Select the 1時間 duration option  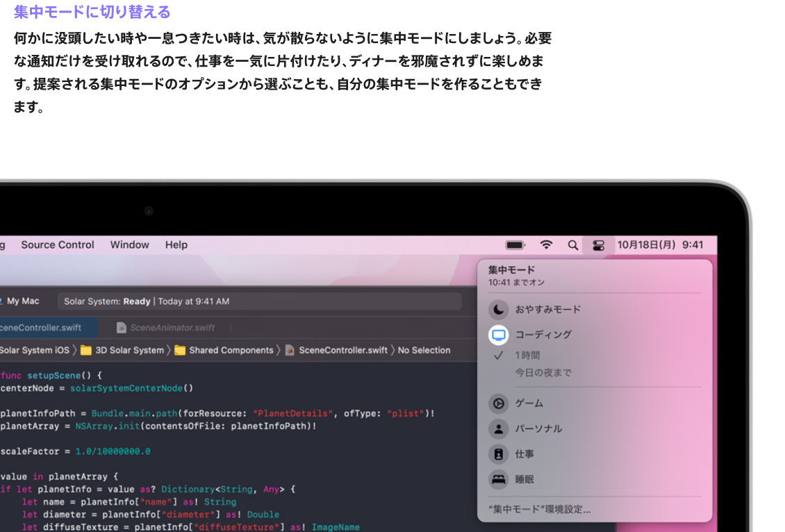tap(528, 356)
